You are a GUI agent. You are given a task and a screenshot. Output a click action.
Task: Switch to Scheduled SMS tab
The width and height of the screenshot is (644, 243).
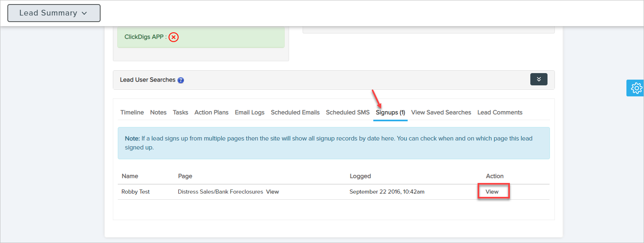tap(348, 112)
